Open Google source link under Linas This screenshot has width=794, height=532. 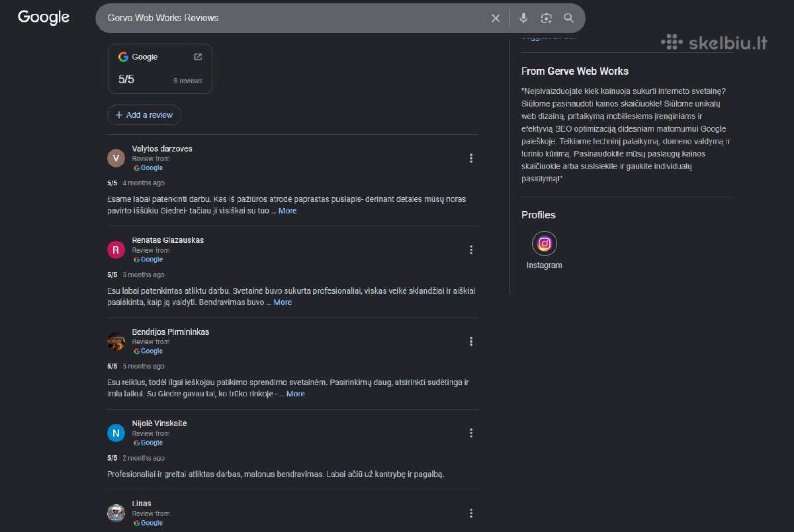(x=148, y=523)
